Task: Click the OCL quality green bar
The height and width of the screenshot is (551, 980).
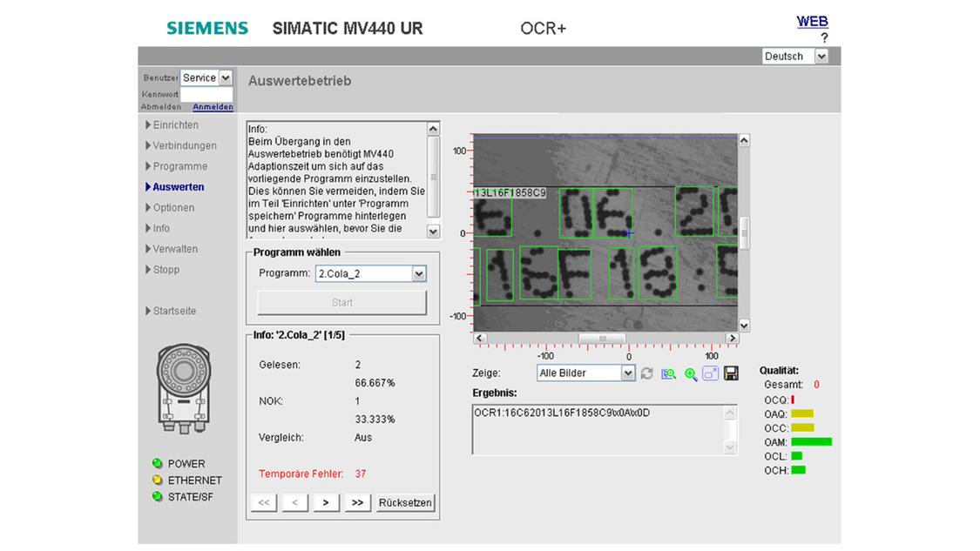Action: (796, 456)
